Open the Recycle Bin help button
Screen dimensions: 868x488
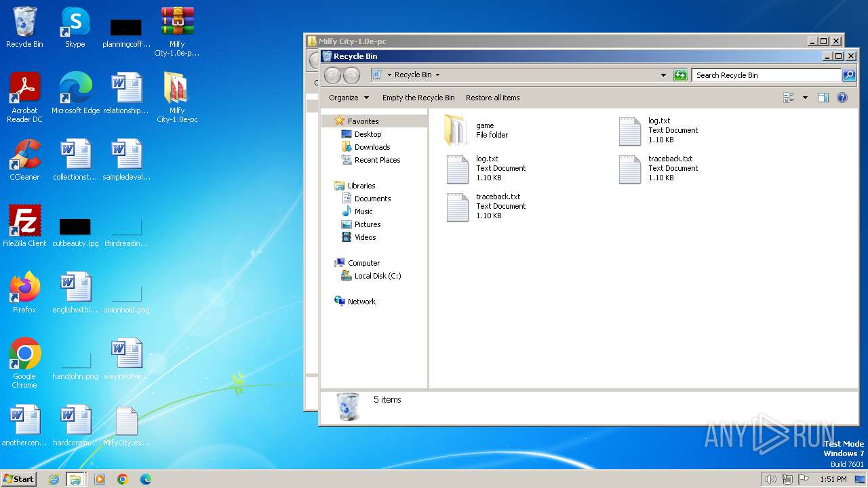click(x=842, y=98)
